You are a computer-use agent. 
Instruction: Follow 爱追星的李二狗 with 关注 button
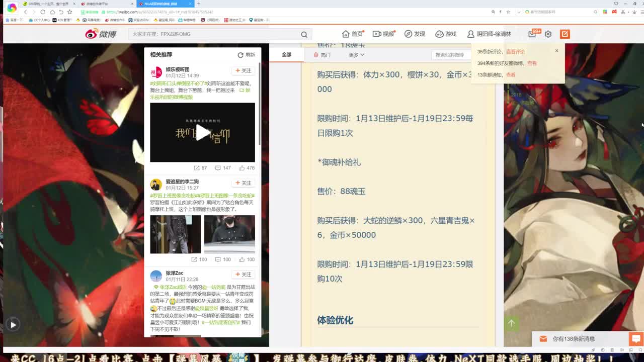click(x=244, y=183)
